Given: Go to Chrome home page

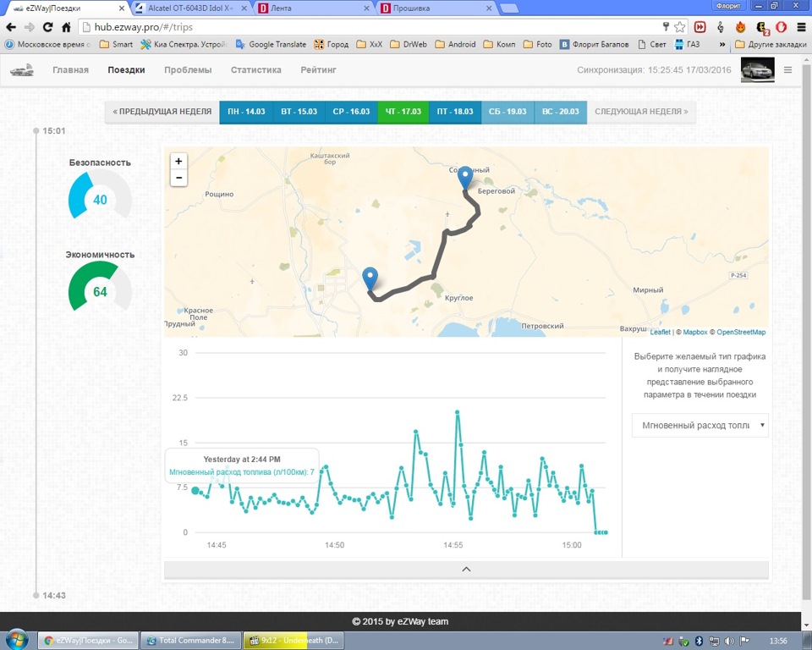Looking at the screenshot, I should coord(66,27).
